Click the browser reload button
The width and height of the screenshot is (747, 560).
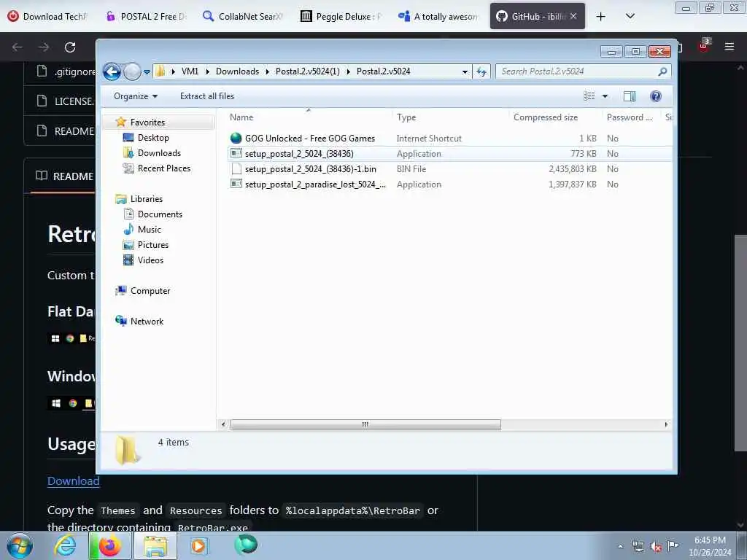pos(70,47)
